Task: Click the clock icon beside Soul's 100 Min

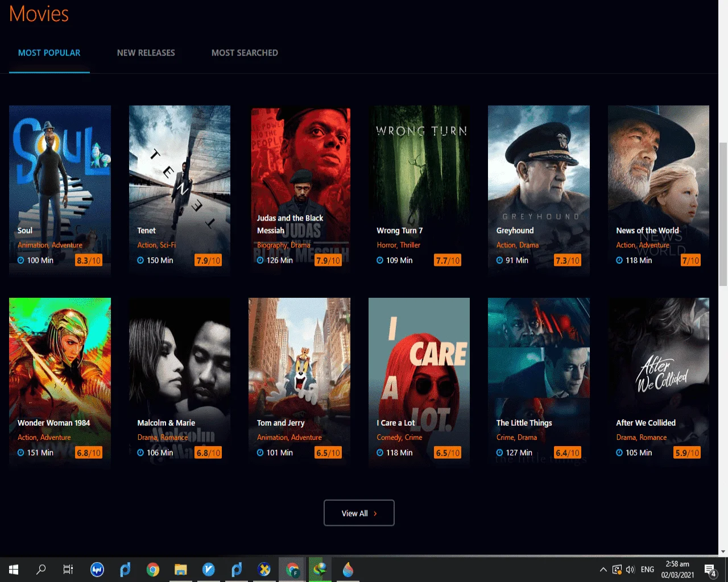Action: (21, 260)
